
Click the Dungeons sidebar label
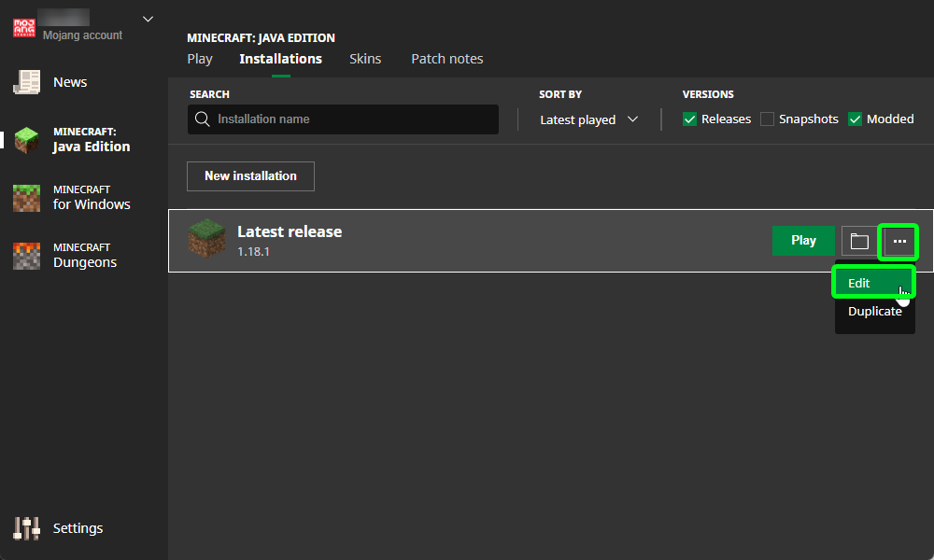[85, 262]
